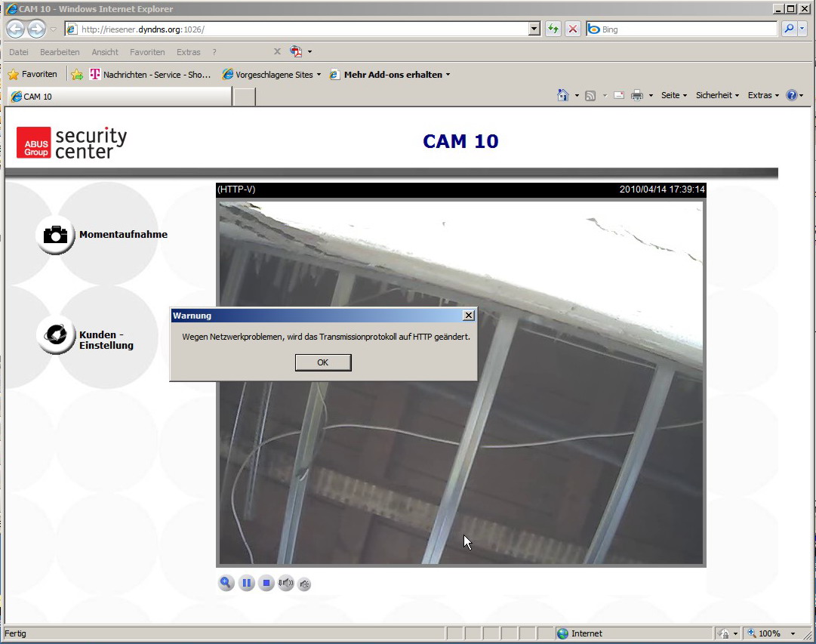Open Nachrichten - Service - Sho... bookmark
Screen dimensions: 816x644
[x=150, y=75]
